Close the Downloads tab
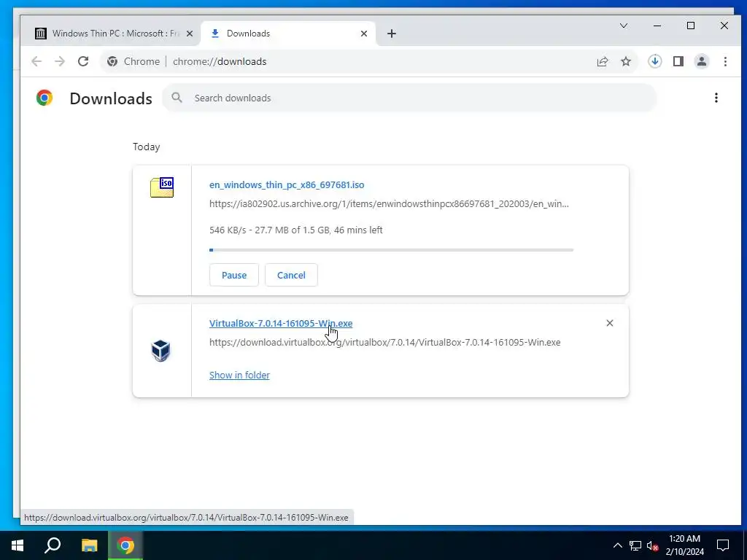747x560 pixels. pyautogui.click(x=364, y=34)
